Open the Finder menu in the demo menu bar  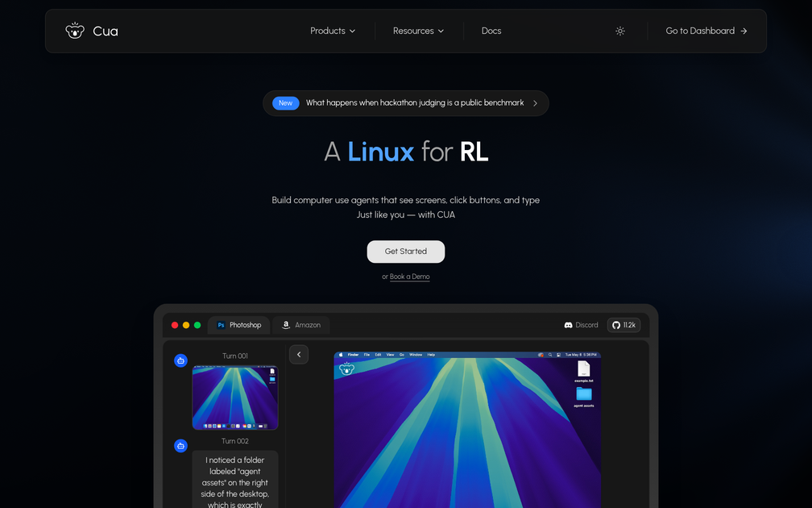354,355
